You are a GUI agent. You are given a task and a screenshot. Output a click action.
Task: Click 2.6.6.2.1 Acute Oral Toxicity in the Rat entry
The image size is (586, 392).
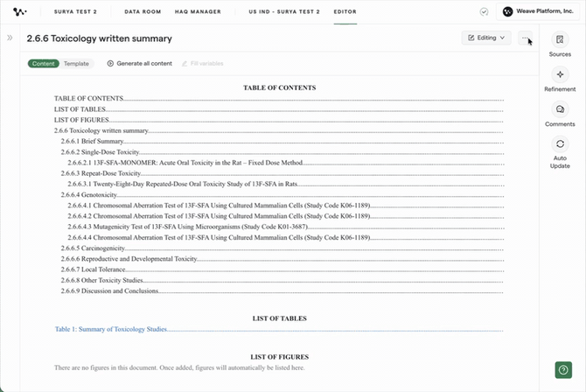click(x=286, y=163)
